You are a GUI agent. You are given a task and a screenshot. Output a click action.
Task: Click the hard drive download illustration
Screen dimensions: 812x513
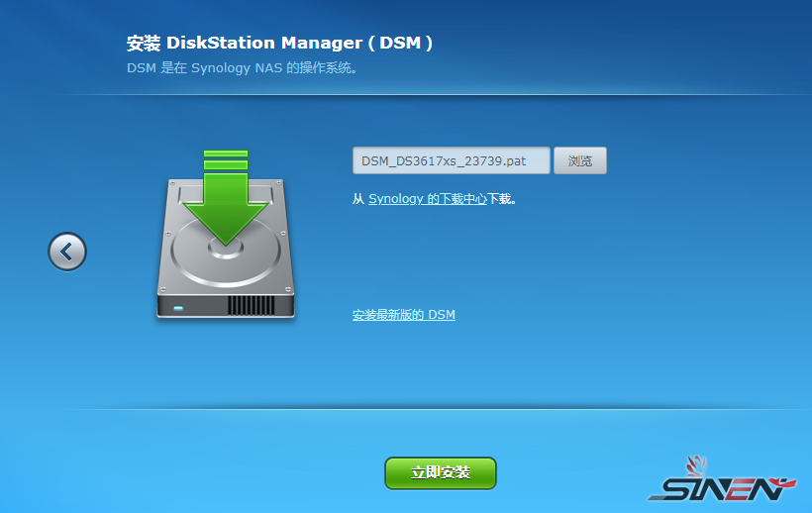point(226,234)
